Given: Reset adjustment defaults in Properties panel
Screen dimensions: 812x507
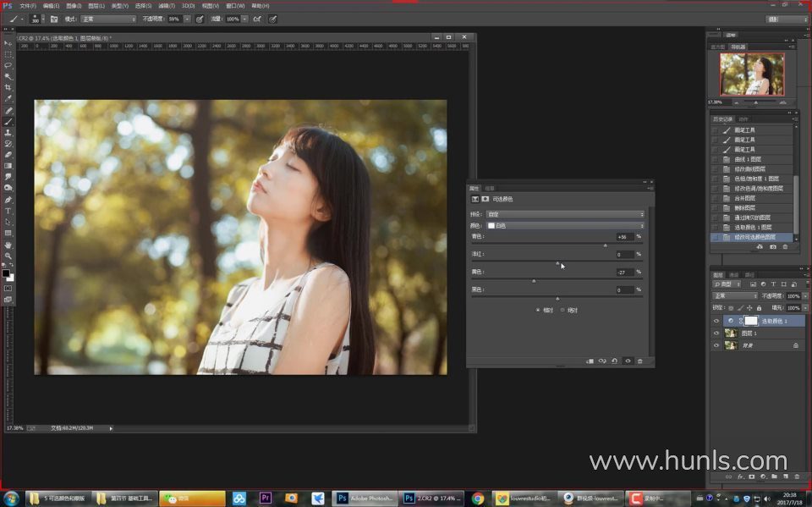Looking at the screenshot, I should pos(614,361).
